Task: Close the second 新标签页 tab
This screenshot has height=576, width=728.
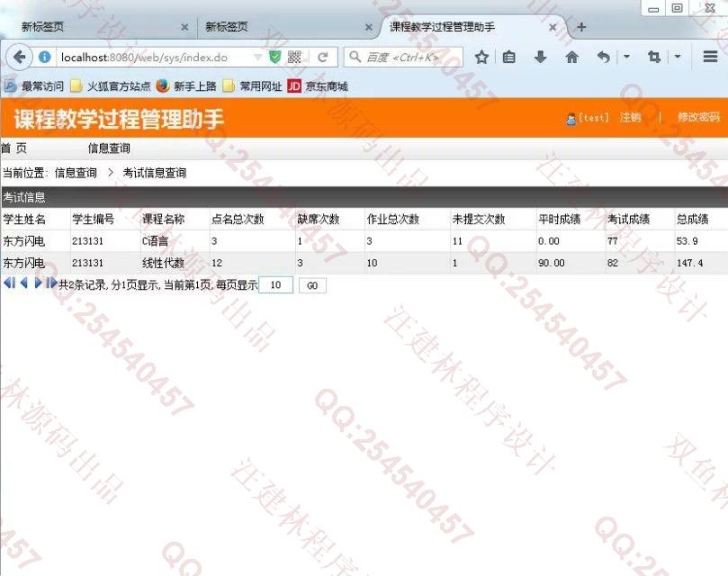Action: pos(368,27)
